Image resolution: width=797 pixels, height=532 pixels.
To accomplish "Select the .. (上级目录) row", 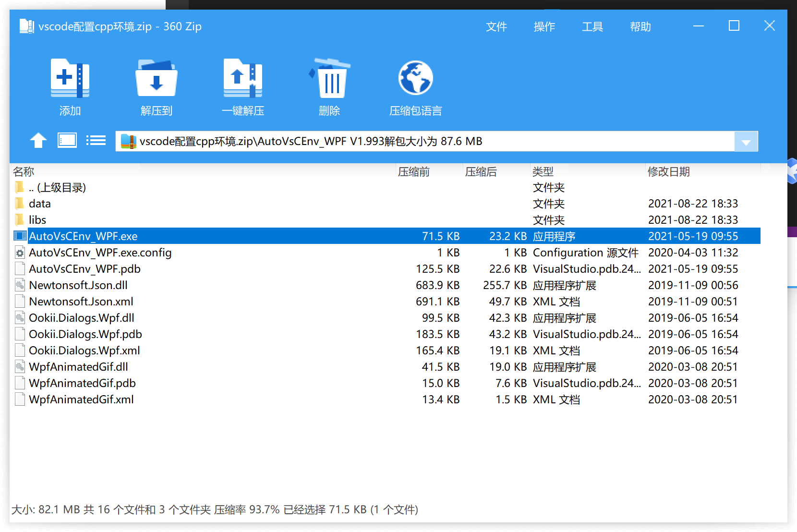I will coord(386,187).
